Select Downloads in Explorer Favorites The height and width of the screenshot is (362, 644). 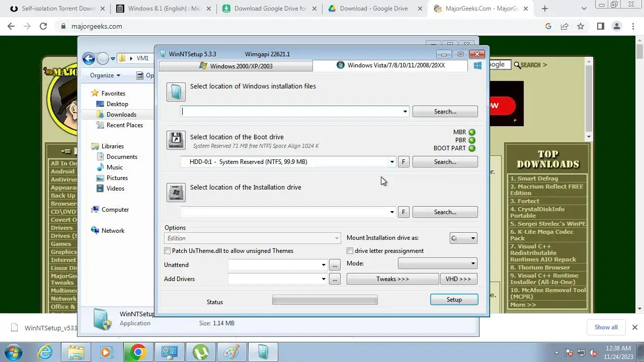pos(121,115)
